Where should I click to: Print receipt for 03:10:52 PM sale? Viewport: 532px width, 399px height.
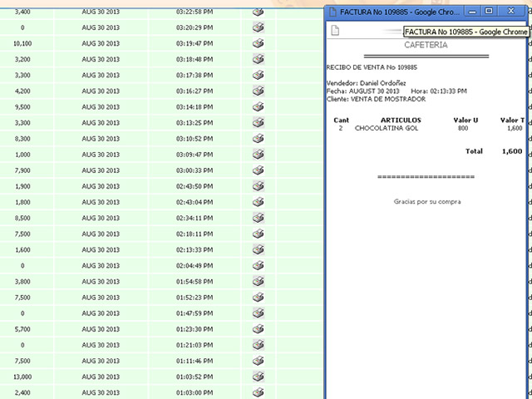pyautogui.click(x=259, y=139)
